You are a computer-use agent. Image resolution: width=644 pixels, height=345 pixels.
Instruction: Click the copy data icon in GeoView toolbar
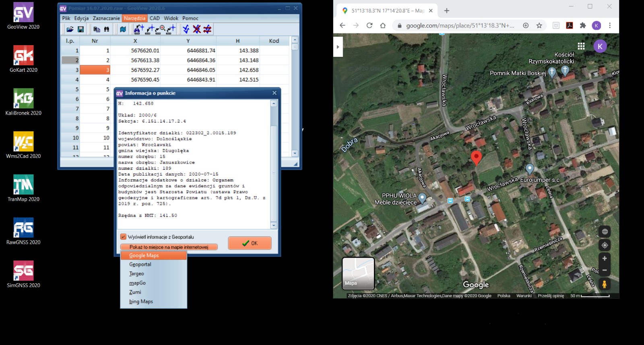pos(97,29)
